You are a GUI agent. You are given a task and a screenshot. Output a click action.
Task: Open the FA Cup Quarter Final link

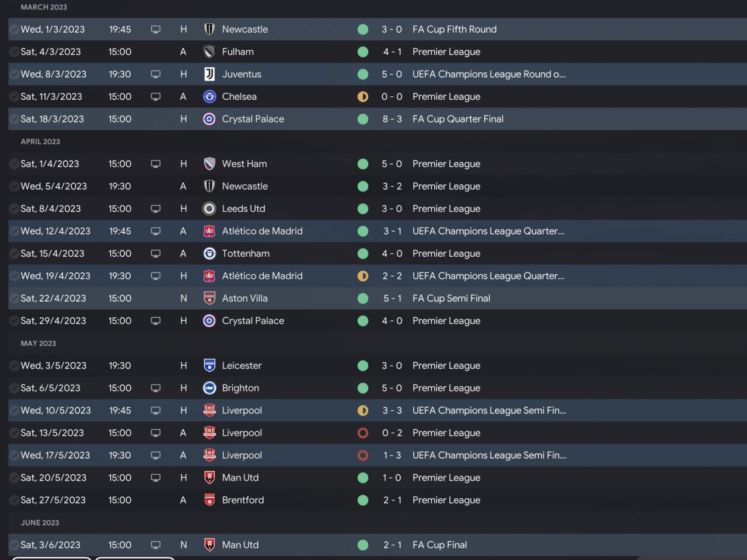pos(458,119)
